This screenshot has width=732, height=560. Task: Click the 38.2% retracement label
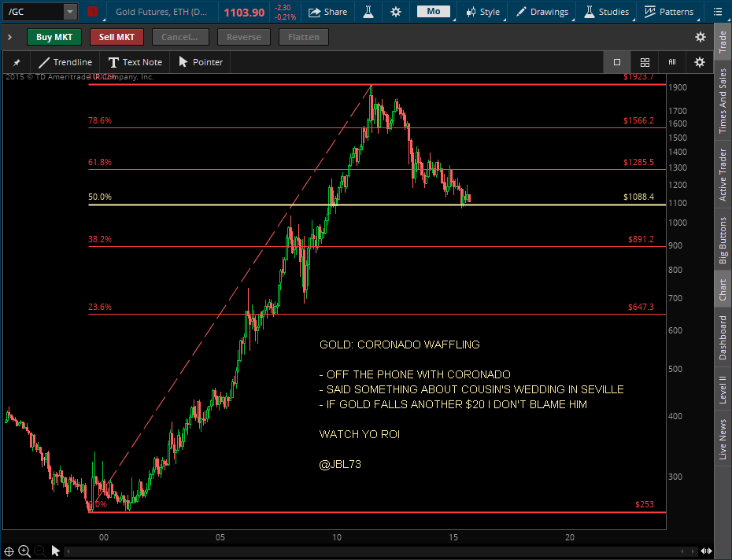tap(100, 239)
